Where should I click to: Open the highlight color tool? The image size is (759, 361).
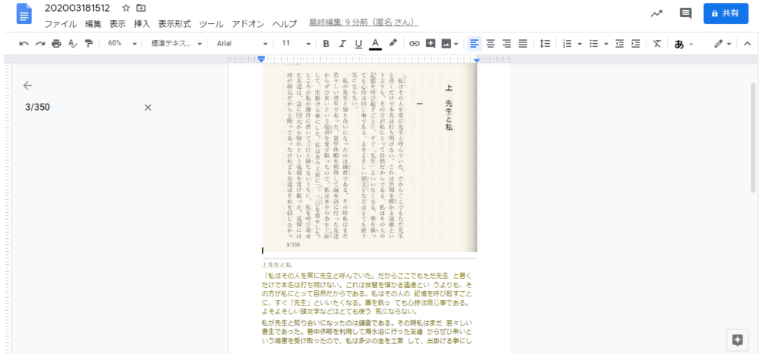click(x=393, y=44)
